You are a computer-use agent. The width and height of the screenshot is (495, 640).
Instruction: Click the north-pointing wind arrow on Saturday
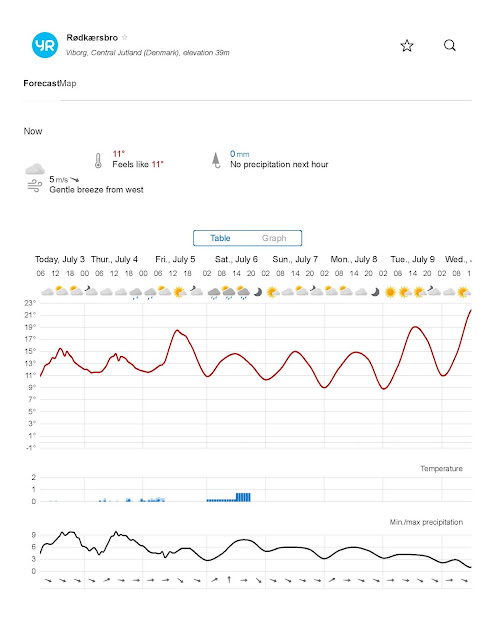coord(229,580)
